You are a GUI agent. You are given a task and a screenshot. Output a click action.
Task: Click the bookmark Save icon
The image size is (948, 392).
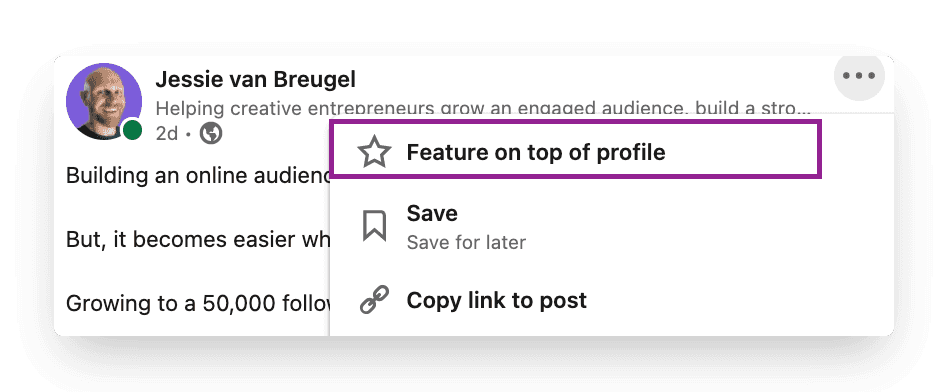[374, 226]
